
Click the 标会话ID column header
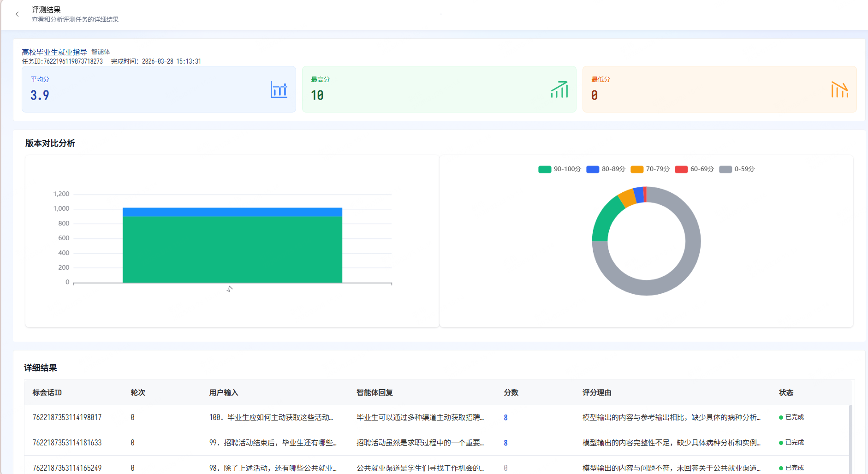[x=47, y=392]
